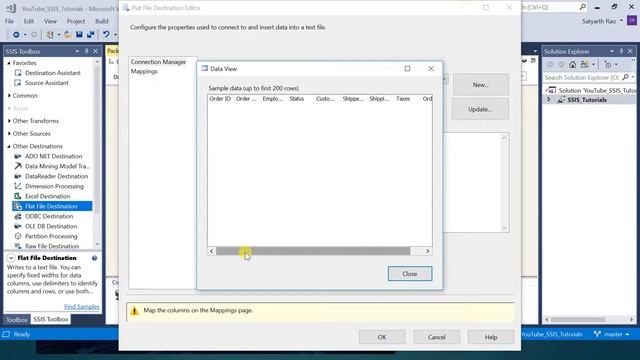The height and width of the screenshot is (360, 640).
Task: Select OLE DB Destination icon
Action: (18, 226)
